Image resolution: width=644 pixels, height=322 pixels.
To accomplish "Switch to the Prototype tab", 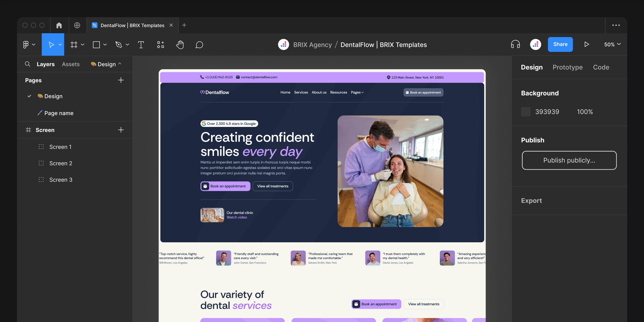I will (568, 67).
